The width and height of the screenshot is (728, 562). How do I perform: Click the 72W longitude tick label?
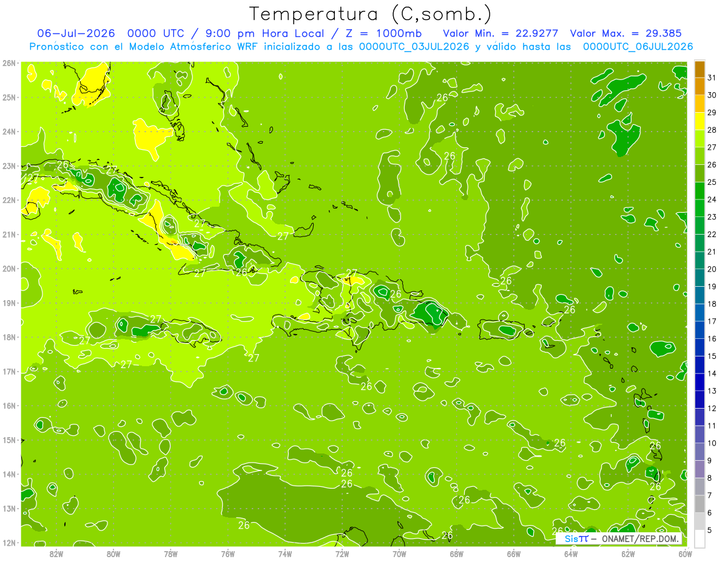[342, 553]
